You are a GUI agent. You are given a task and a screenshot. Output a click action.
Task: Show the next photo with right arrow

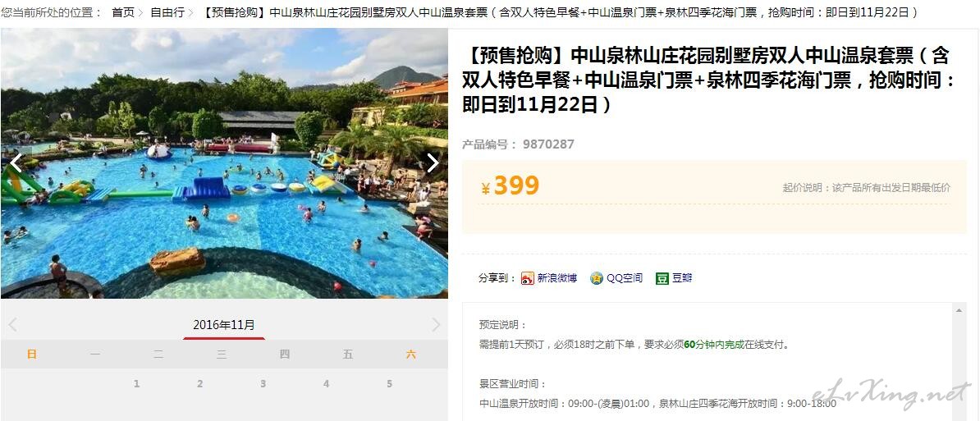(x=433, y=163)
